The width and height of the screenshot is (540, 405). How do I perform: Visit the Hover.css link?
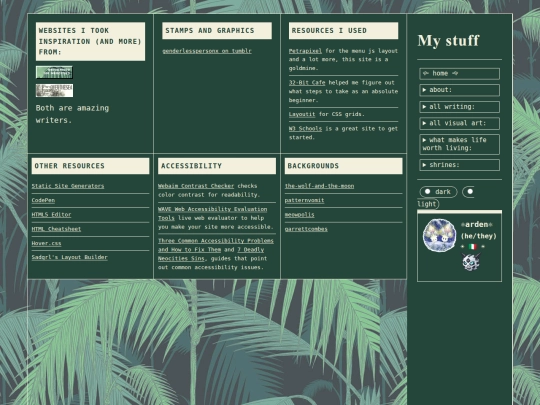point(46,243)
